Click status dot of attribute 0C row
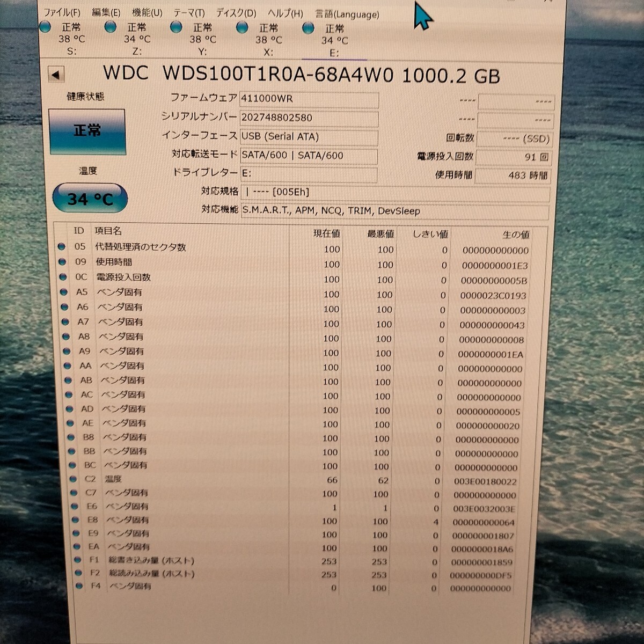 (63, 277)
